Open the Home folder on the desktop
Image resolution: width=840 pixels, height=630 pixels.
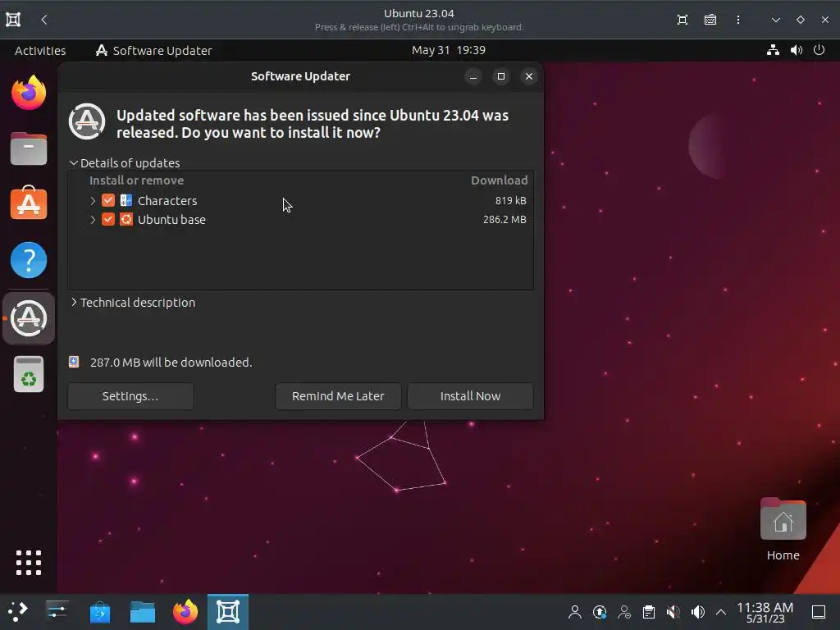[x=783, y=529]
